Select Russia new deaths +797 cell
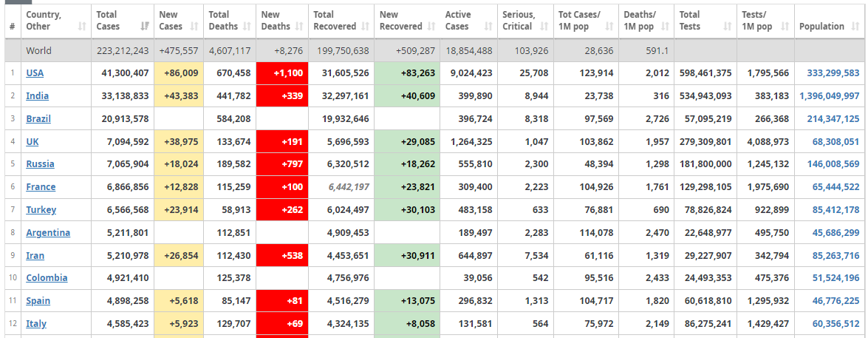 (x=282, y=164)
